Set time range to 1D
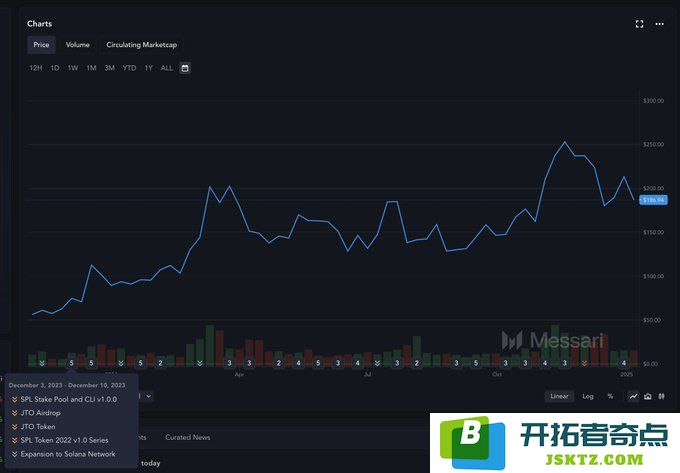Image resolution: width=680 pixels, height=473 pixels. pyautogui.click(x=55, y=68)
